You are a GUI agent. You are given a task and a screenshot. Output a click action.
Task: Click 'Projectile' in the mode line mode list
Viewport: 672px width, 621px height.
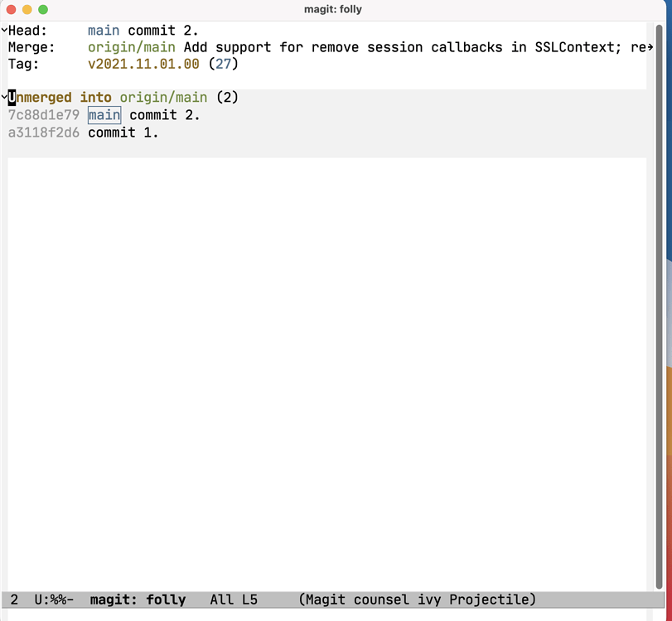pyautogui.click(x=491, y=599)
